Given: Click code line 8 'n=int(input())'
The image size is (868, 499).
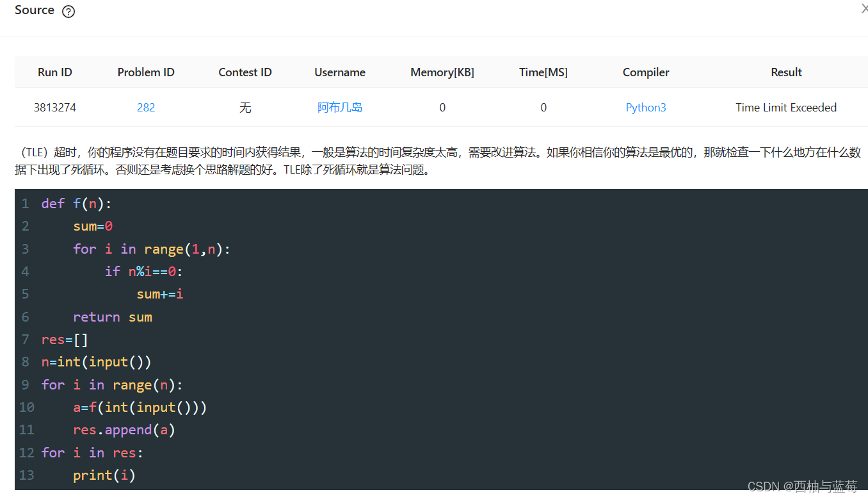Looking at the screenshot, I should click(97, 362).
